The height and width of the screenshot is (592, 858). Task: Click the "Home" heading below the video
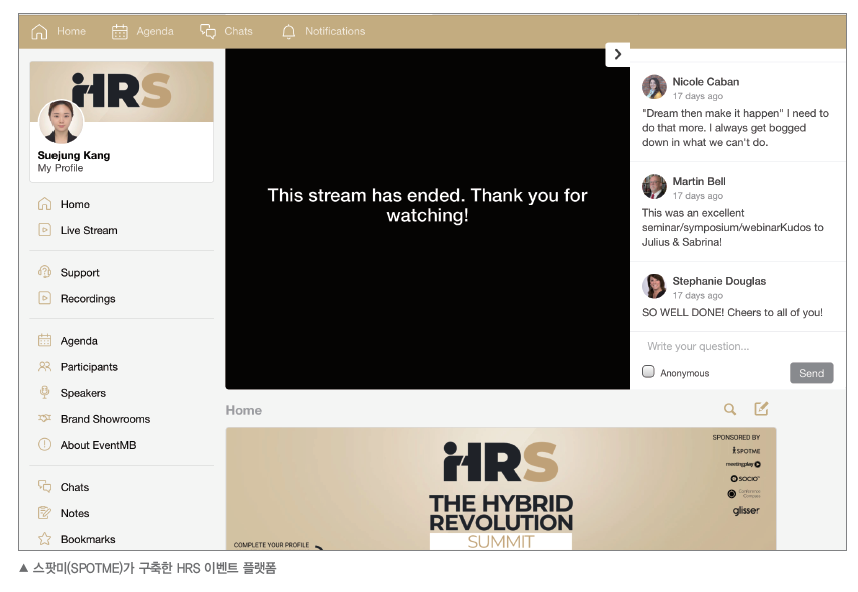click(244, 410)
